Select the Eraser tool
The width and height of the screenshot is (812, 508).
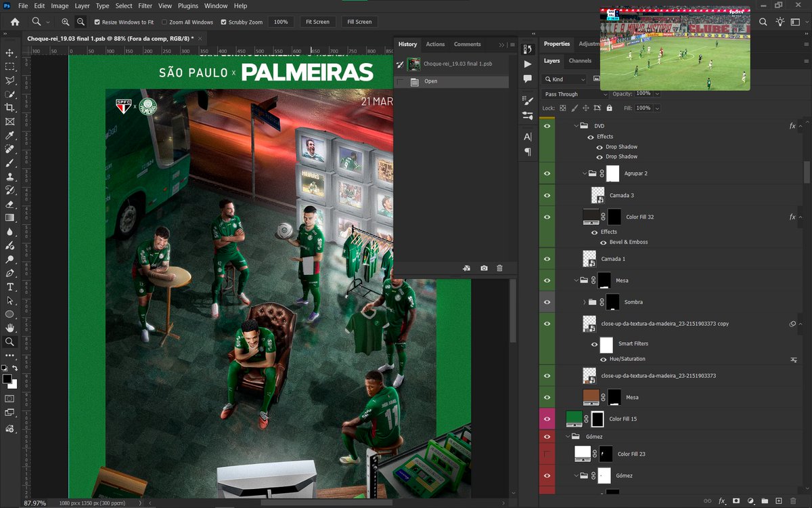click(x=9, y=204)
